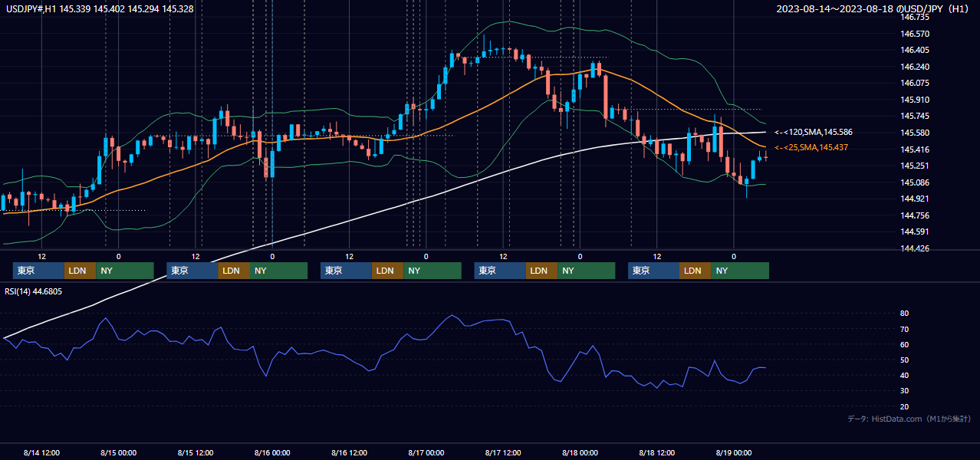Pick the 8/19 00:00 time axis label
The height and width of the screenshot is (460, 980).
click(734, 452)
